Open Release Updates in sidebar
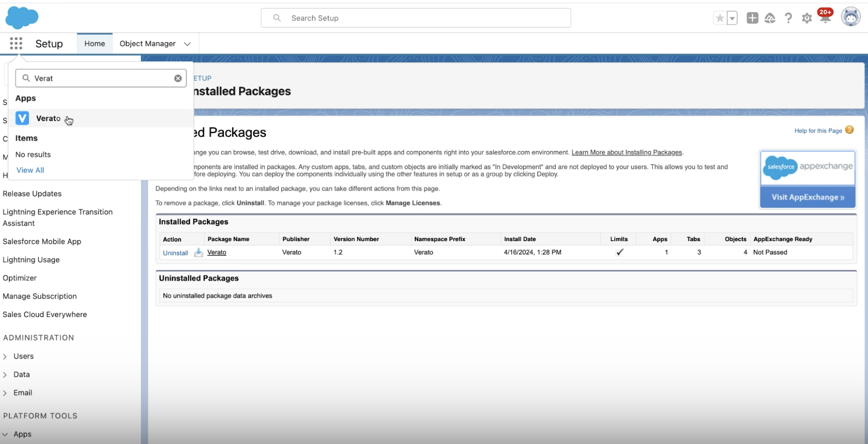The height and width of the screenshot is (444, 868). click(x=32, y=194)
